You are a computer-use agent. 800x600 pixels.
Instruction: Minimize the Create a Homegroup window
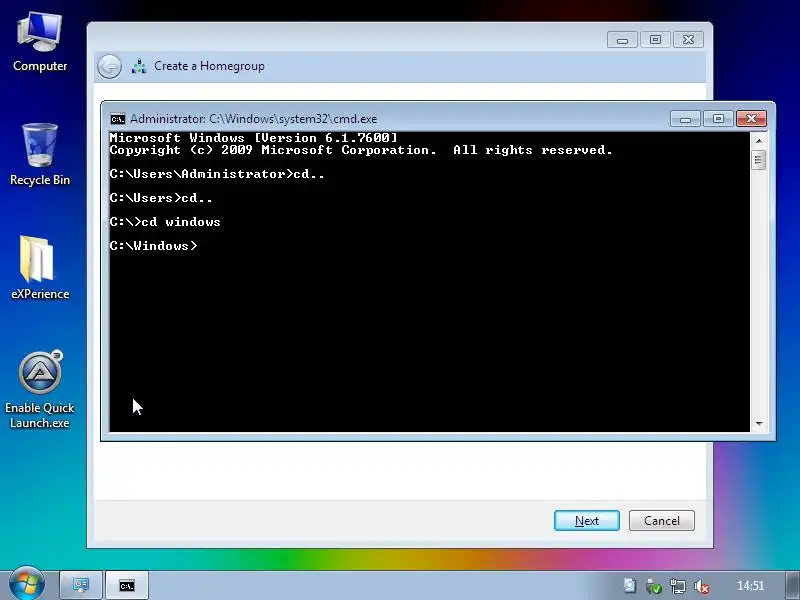(x=622, y=40)
